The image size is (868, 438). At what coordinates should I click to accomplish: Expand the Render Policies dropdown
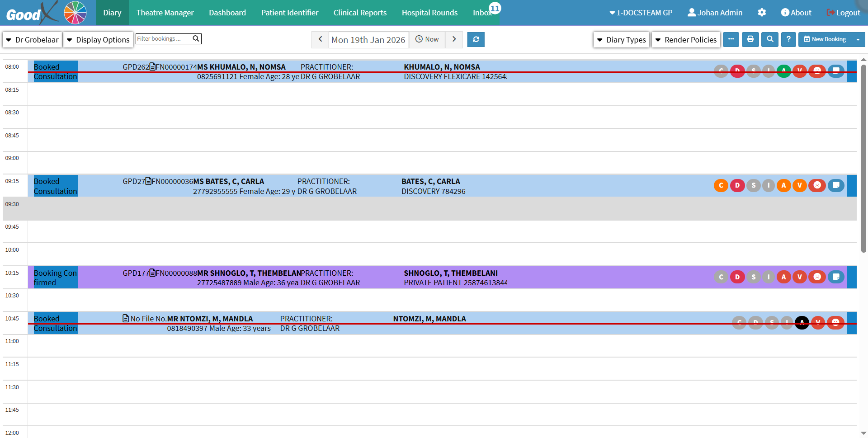[685, 40]
